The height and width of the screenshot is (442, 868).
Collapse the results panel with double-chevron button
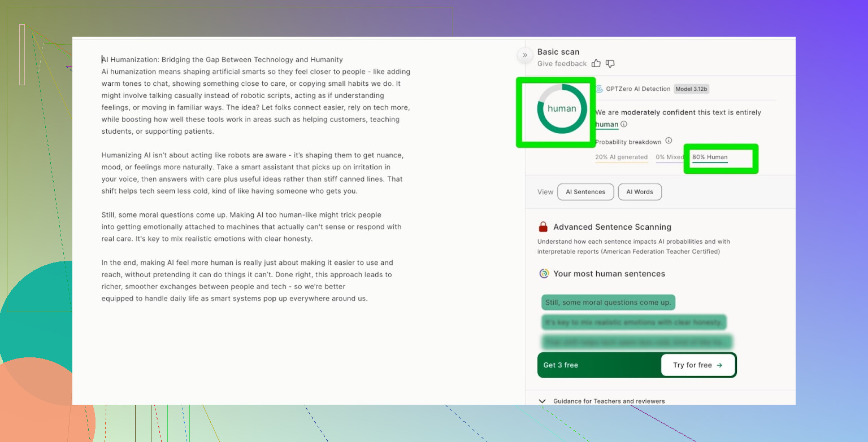tap(524, 55)
